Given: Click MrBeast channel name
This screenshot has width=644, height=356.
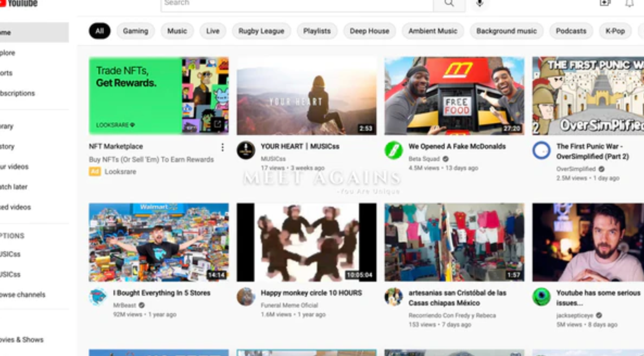Looking at the screenshot, I should [124, 305].
